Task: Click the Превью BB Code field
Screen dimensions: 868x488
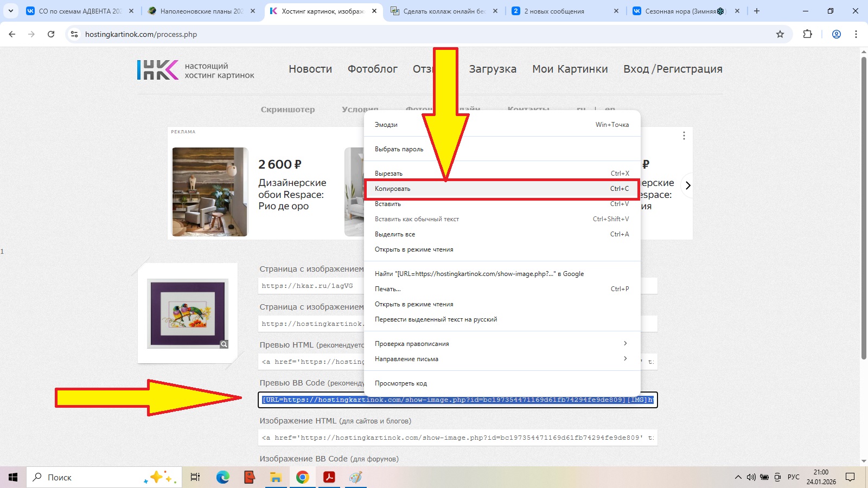Action: tap(458, 400)
